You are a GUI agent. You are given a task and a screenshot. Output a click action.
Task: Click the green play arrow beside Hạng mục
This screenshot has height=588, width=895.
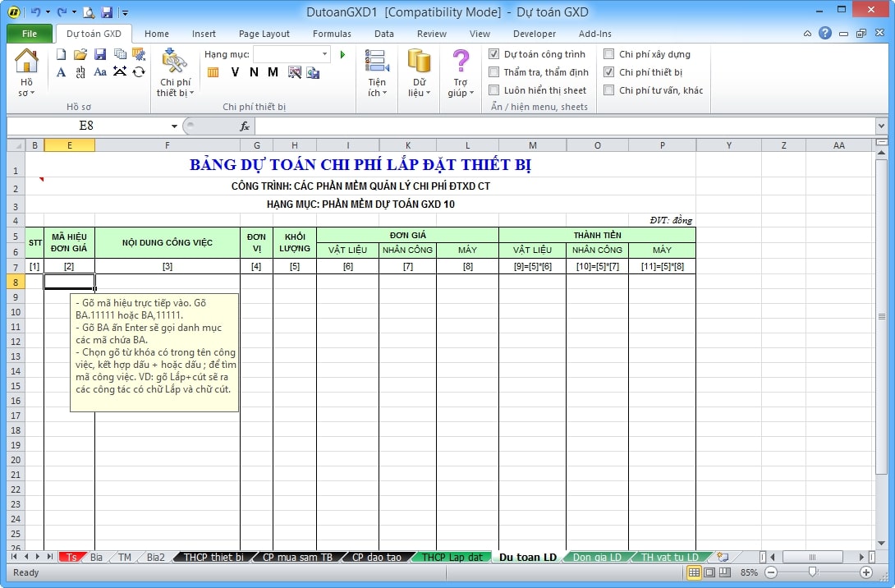[342, 54]
